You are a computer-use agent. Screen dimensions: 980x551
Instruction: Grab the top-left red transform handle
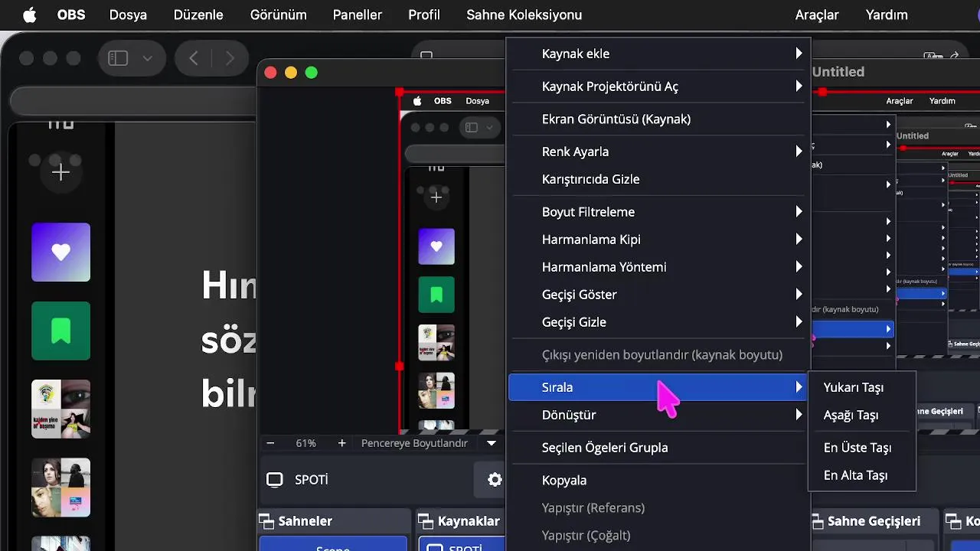click(400, 92)
